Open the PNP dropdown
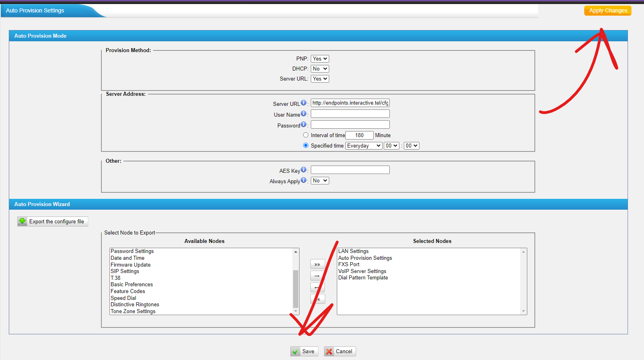This screenshot has height=360, width=644. click(320, 59)
